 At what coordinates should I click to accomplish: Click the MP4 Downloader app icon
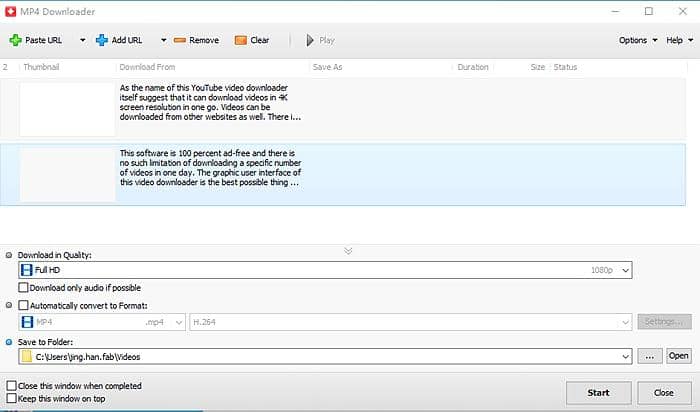10,12
